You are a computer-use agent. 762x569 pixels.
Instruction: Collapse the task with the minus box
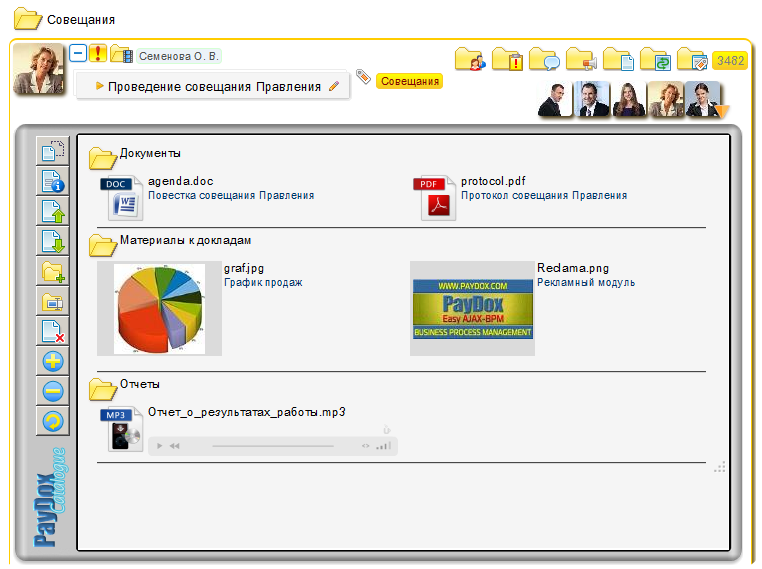[x=78, y=53]
